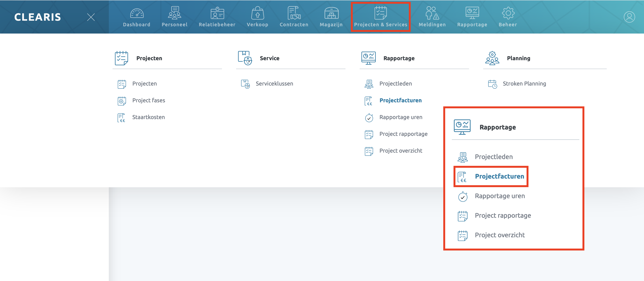
Task: Click the CLEARIS logo
Action: (37, 17)
